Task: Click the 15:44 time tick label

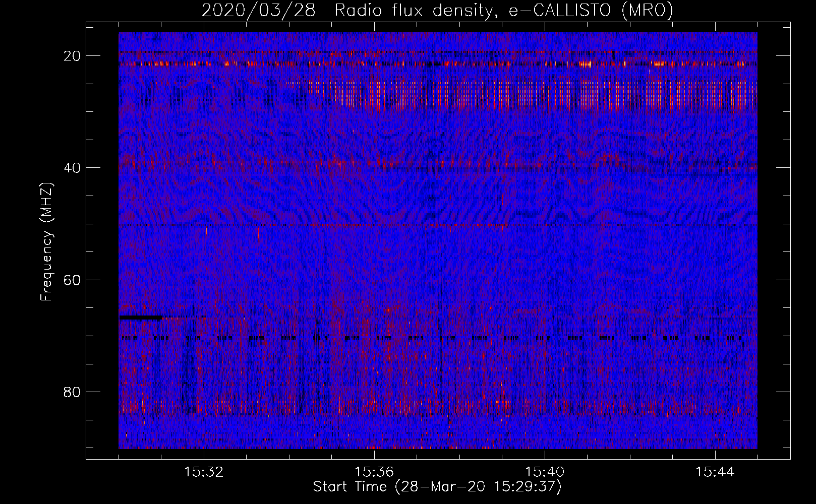Action: pos(715,472)
